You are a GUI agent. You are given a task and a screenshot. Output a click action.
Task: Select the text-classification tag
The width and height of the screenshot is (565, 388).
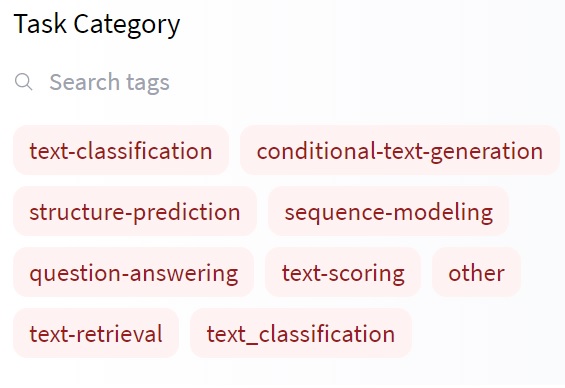click(121, 151)
